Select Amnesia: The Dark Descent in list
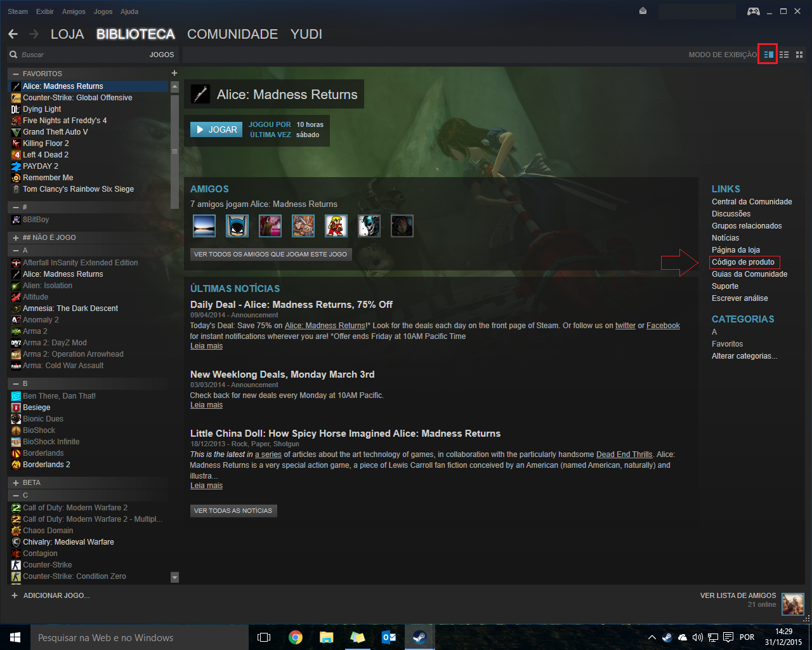The height and width of the screenshot is (650, 812). point(89,308)
